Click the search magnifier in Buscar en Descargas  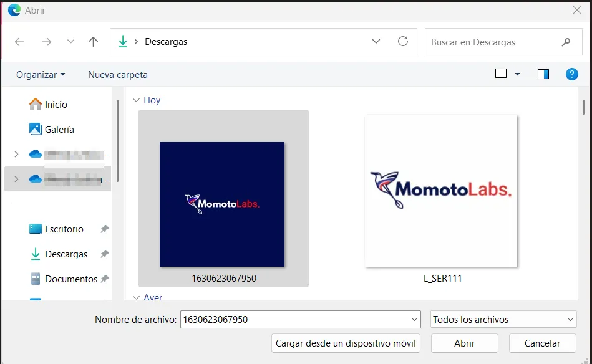[x=565, y=41]
